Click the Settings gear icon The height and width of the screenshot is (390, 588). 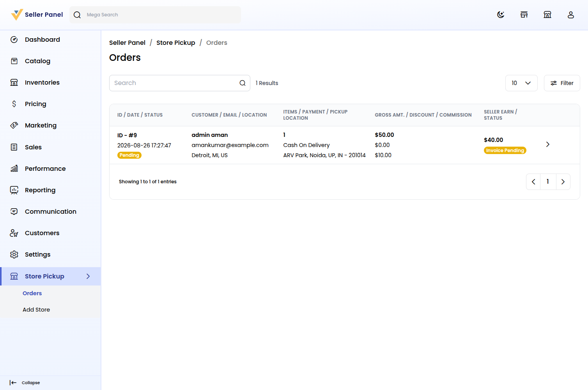coord(14,254)
